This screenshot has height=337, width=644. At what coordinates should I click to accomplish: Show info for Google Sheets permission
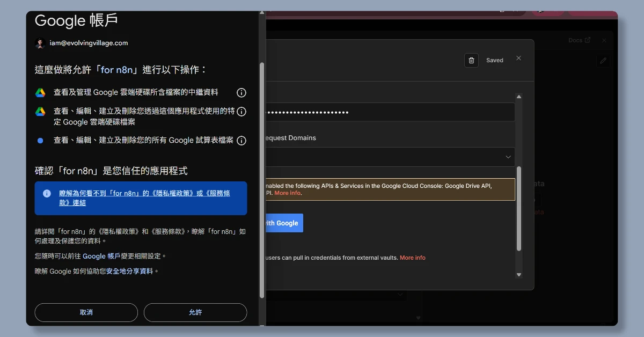coord(241,141)
